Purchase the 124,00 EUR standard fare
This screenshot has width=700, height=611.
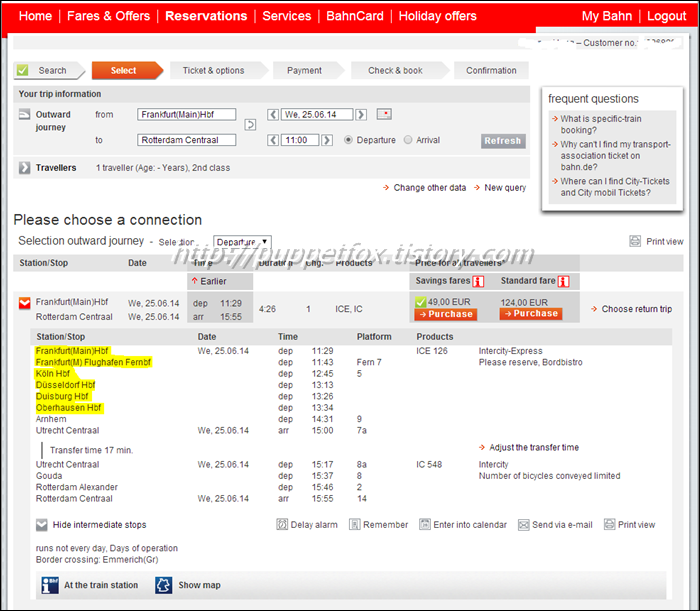pos(531,314)
